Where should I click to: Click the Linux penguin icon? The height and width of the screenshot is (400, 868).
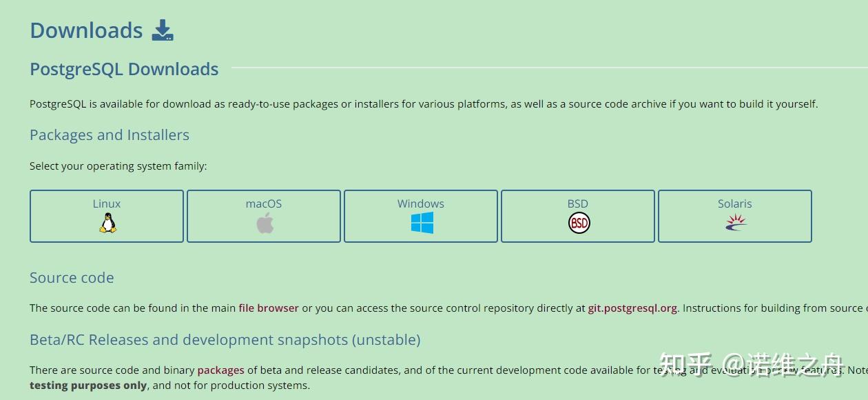pyautogui.click(x=107, y=223)
